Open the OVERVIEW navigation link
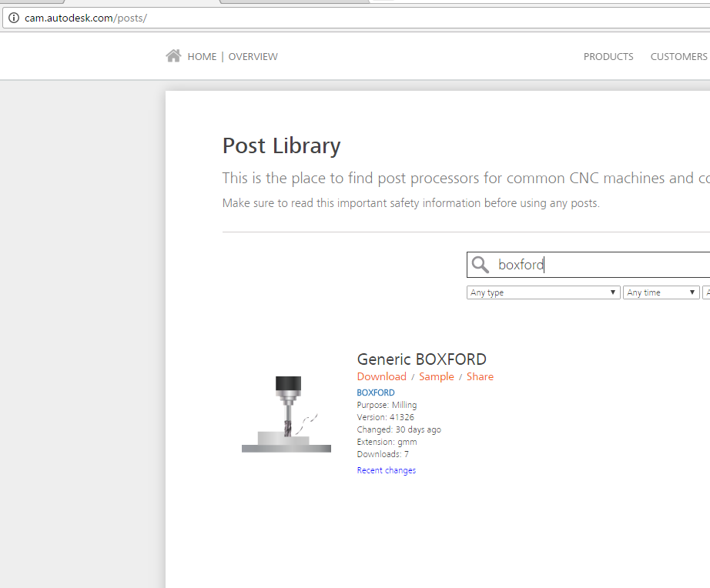Screen dimensions: 710x588 pos(253,57)
